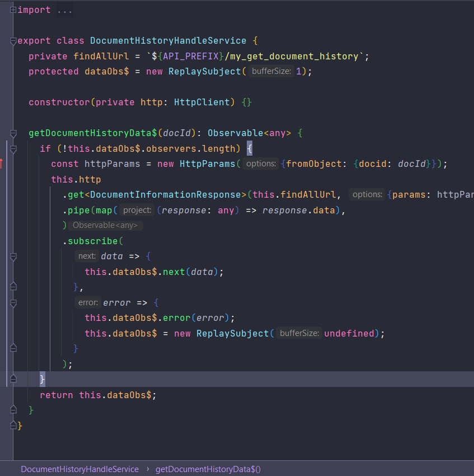Collapse the error arrow function fold marker
The image size is (474, 476).
click(x=13, y=304)
